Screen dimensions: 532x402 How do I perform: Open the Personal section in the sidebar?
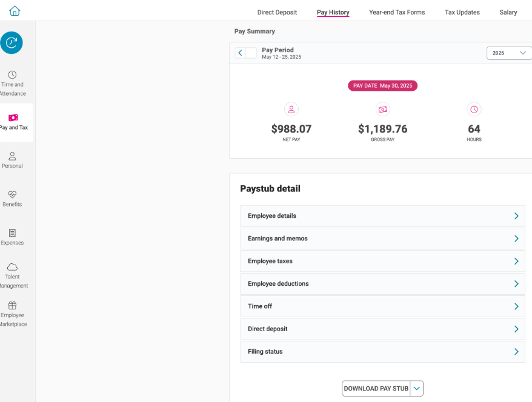tap(12, 160)
